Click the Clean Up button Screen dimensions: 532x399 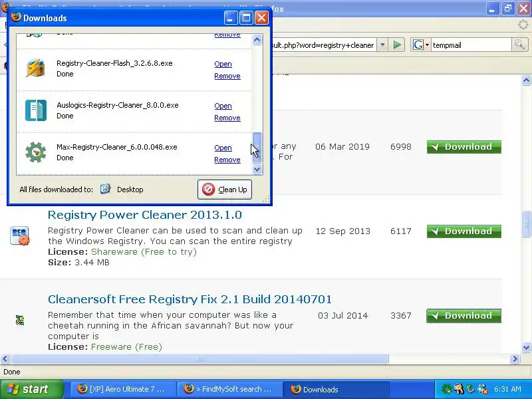coord(225,190)
